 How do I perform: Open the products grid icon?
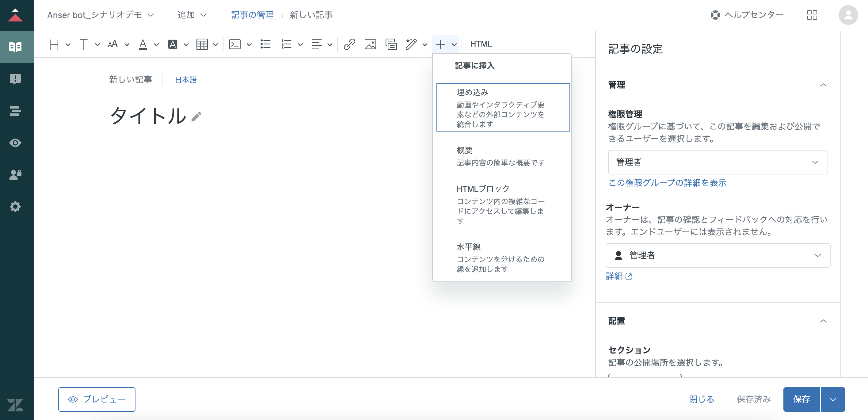812,15
